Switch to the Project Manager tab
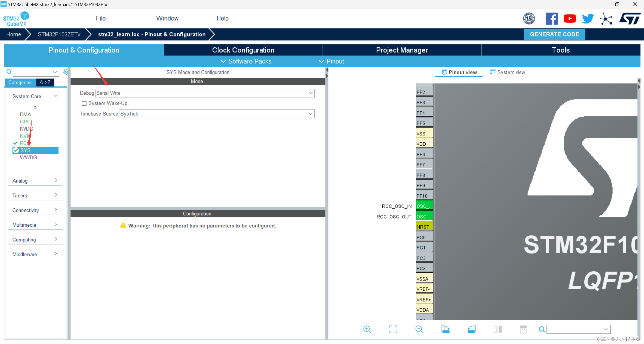This screenshot has width=644, height=344. pos(402,50)
